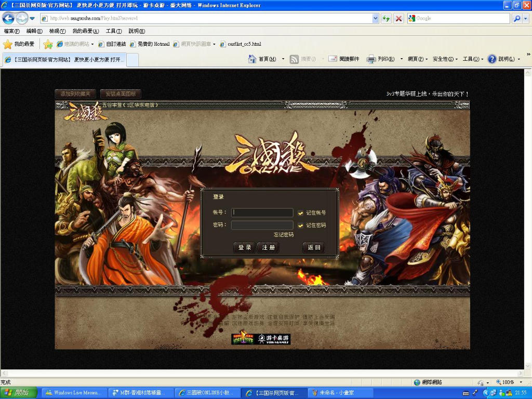Image resolution: width=532 pixels, height=399 pixels.
Task: Open the 我的最愛 favorites star button
Action: [19, 44]
